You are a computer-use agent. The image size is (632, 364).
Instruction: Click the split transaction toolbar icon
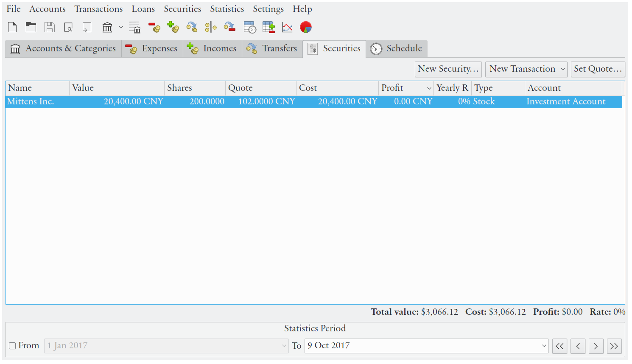210,28
